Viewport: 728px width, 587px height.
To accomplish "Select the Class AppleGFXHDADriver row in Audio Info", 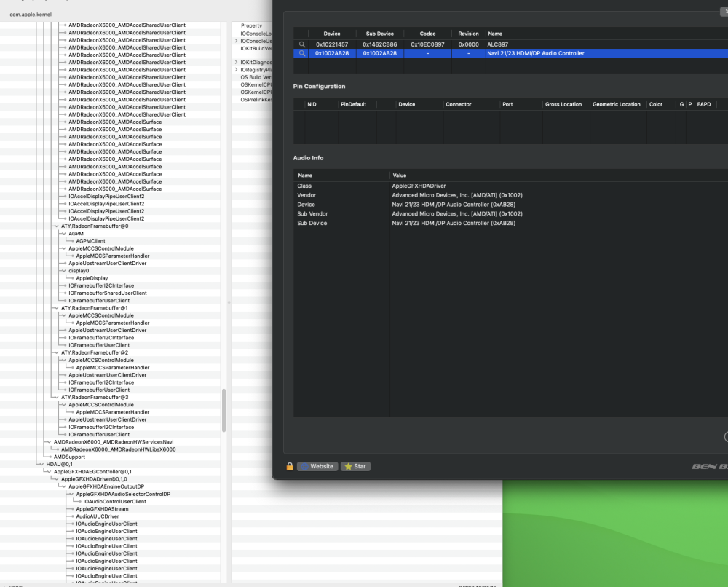I will [x=511, y=186].
